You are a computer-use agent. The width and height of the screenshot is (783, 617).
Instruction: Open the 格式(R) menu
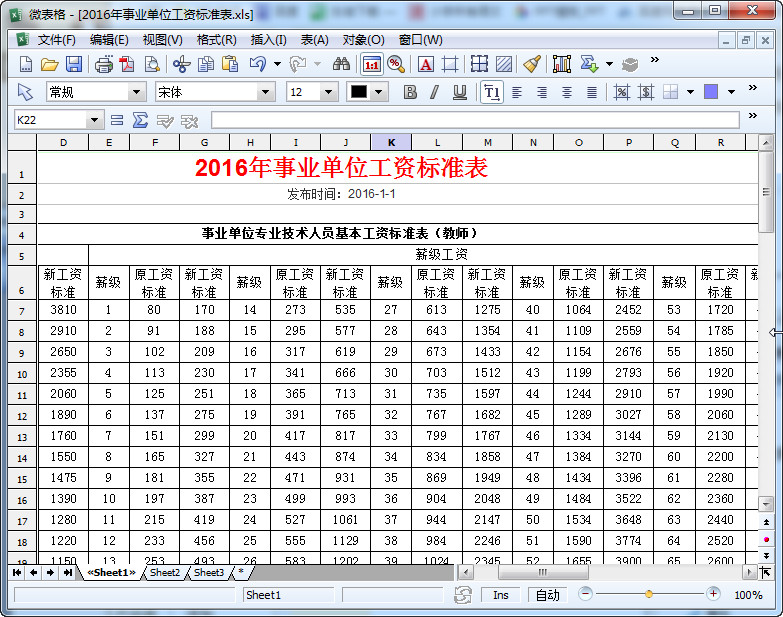coord(216,40)
